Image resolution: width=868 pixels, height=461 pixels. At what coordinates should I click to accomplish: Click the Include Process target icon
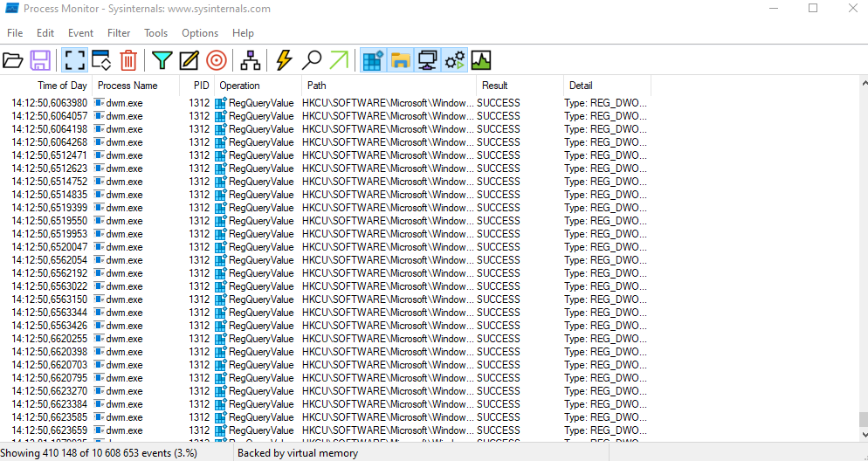(217, 59)
